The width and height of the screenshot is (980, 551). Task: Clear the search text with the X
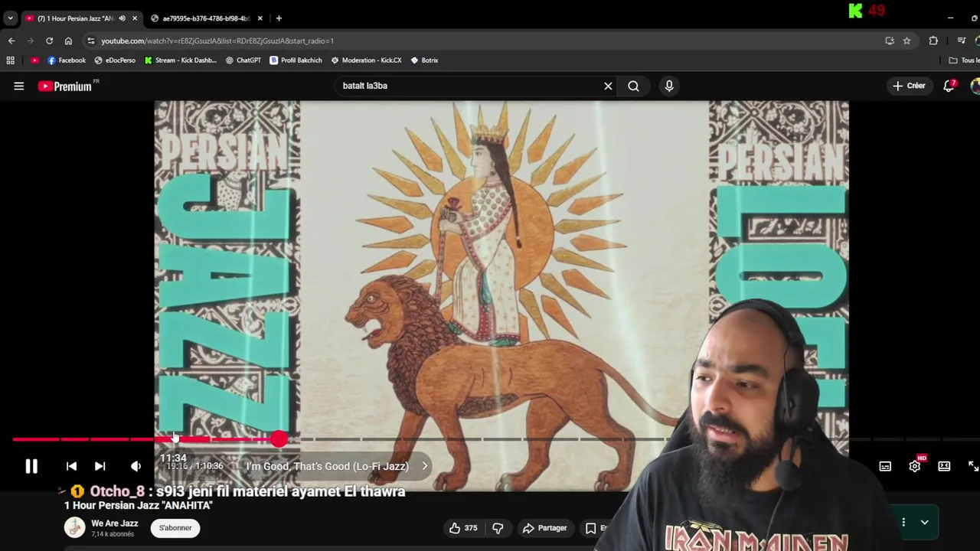click(x=608, y=86)
